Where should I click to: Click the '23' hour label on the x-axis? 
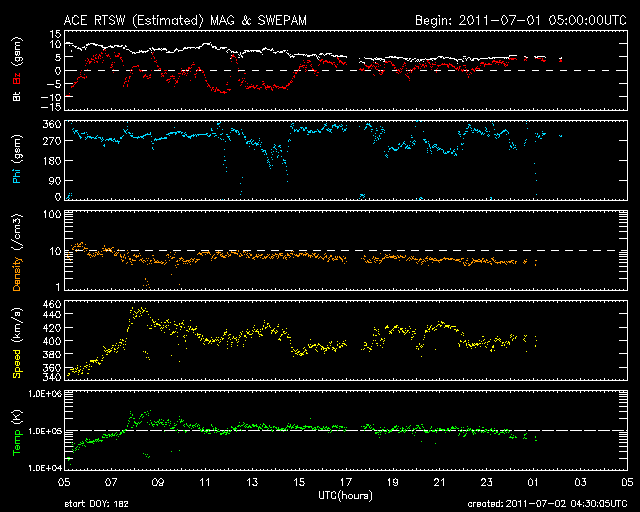click(x=487, y=483)
